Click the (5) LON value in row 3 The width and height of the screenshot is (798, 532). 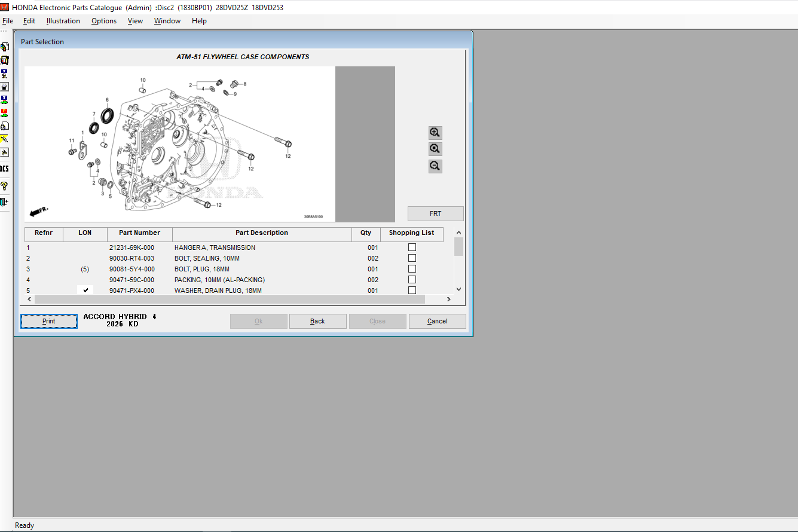(x=85, y=269)
